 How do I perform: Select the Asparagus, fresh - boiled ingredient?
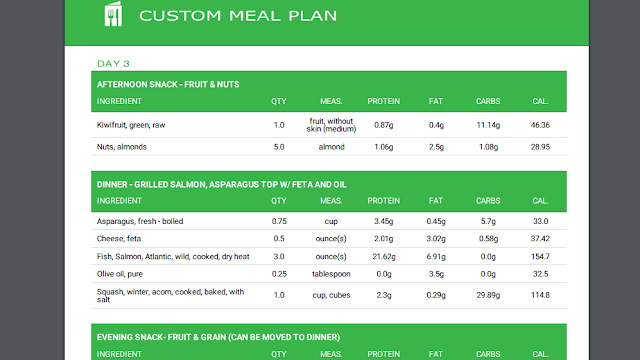[140, 221]
